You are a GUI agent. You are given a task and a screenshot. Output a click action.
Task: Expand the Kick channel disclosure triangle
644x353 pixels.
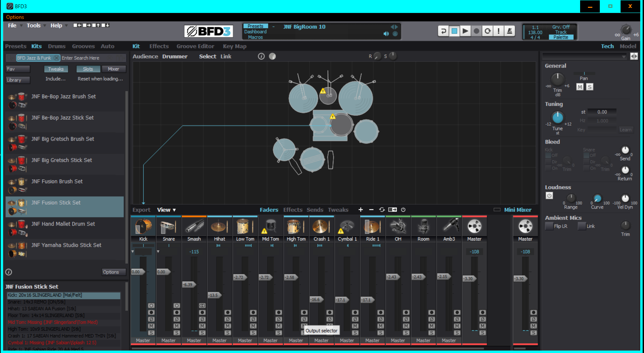(133, 251)
